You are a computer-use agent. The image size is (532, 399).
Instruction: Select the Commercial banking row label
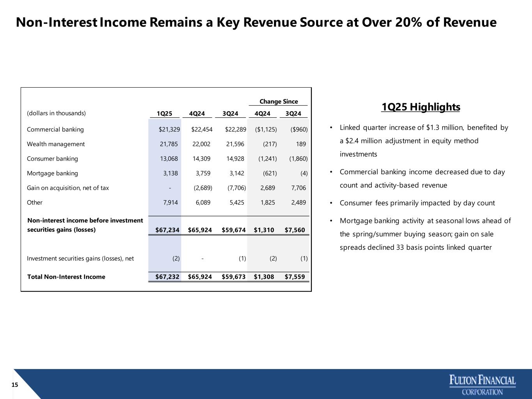coord(55,129)
